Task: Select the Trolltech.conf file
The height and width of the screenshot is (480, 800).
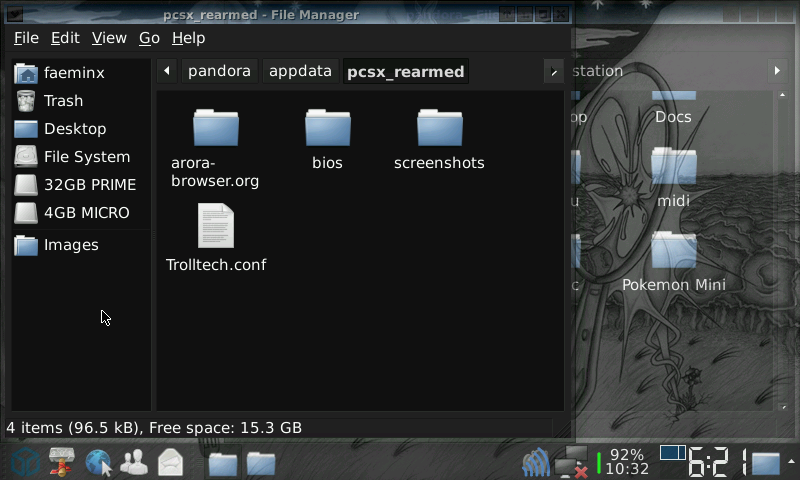Action: coord(215,226)
